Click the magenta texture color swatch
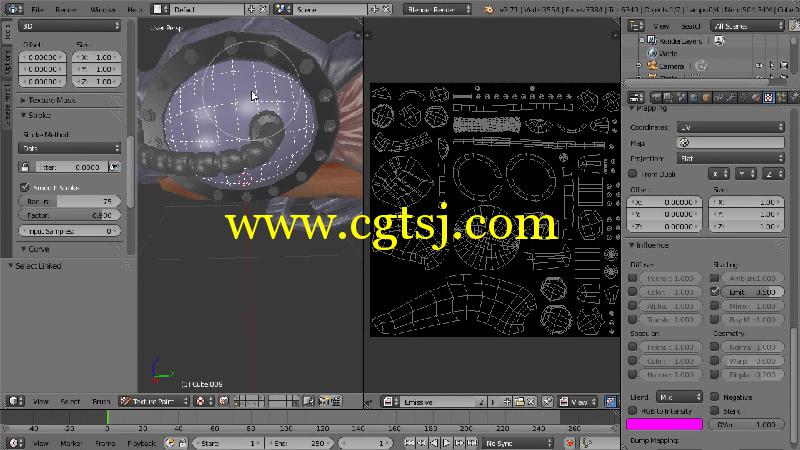 (665, 424)
